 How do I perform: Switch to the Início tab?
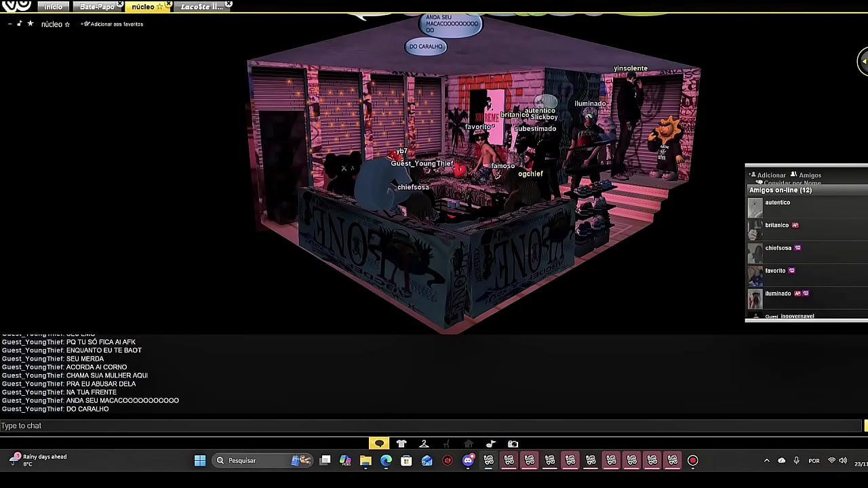pyautogui.click(x=53, y=7)
